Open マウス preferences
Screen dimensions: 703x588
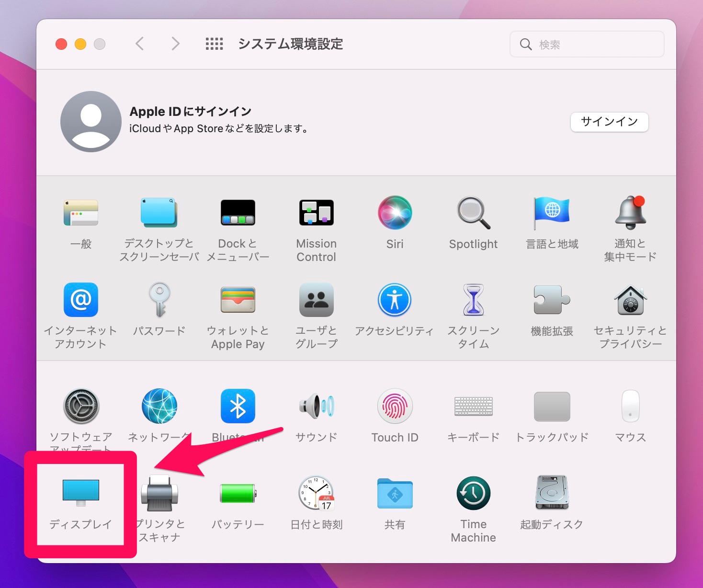point(630,406)
